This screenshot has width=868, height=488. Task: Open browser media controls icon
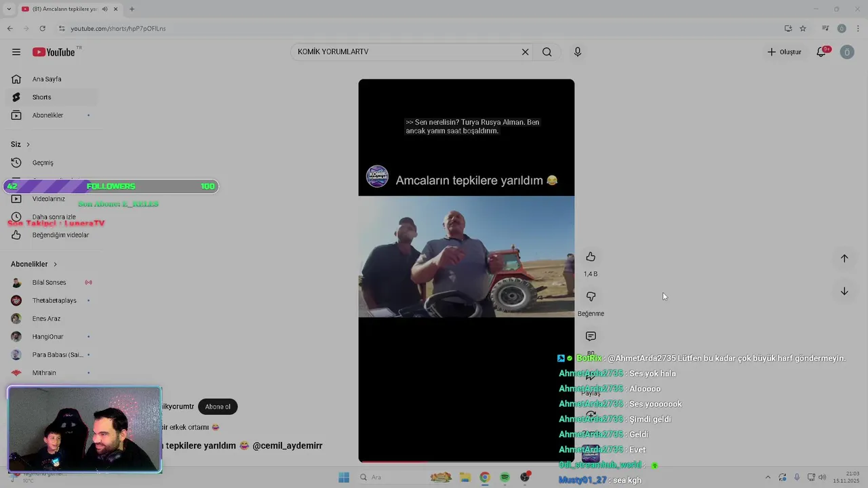(825, 28)
